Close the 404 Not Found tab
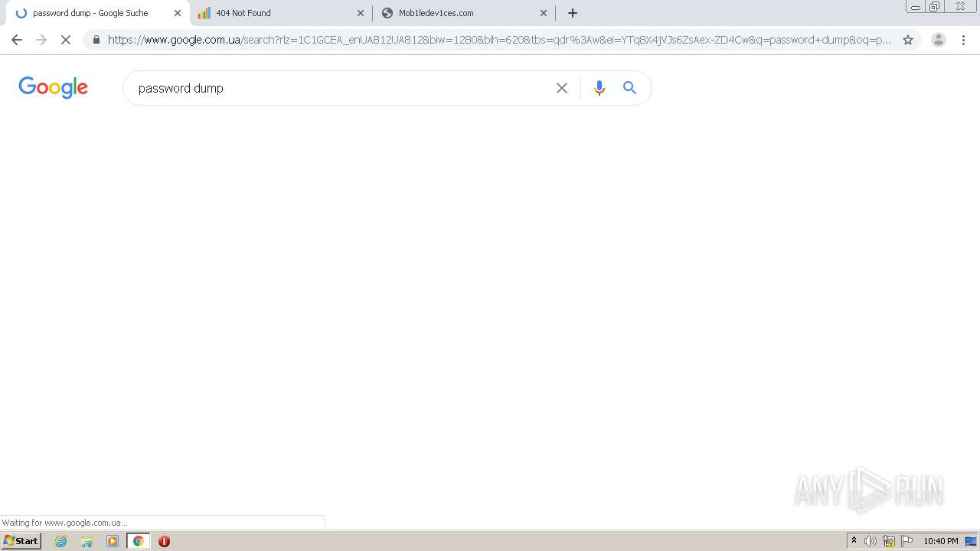 pos(361,13)
